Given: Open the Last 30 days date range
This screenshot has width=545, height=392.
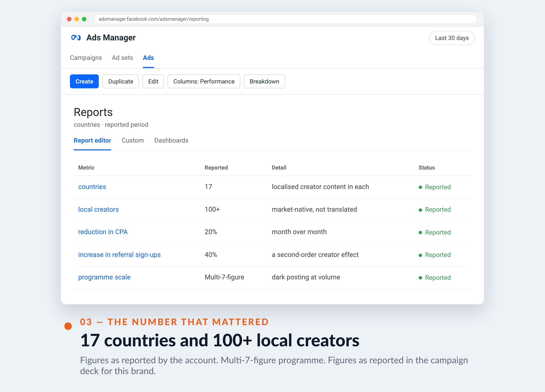Looking at the screenshot, I should [x=452, y=38].
